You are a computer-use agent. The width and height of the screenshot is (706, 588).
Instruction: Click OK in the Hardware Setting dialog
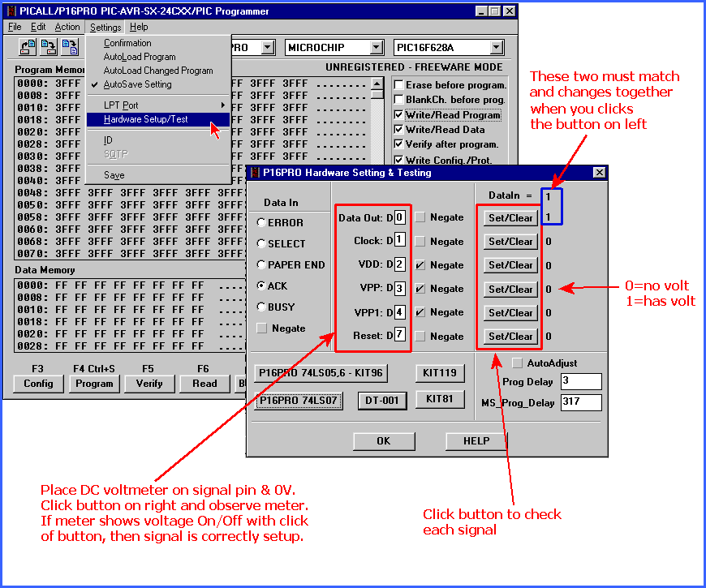[x=384, y=441]
